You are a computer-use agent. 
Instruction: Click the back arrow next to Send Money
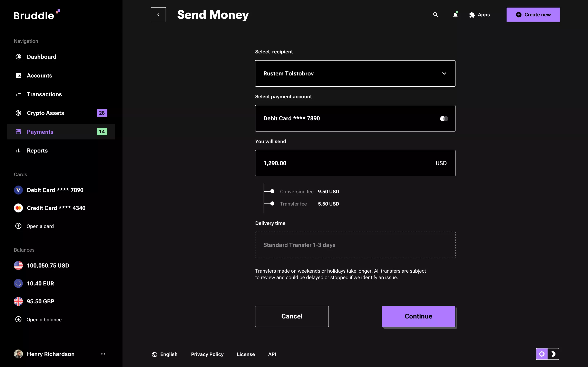(x=158, y=14)
